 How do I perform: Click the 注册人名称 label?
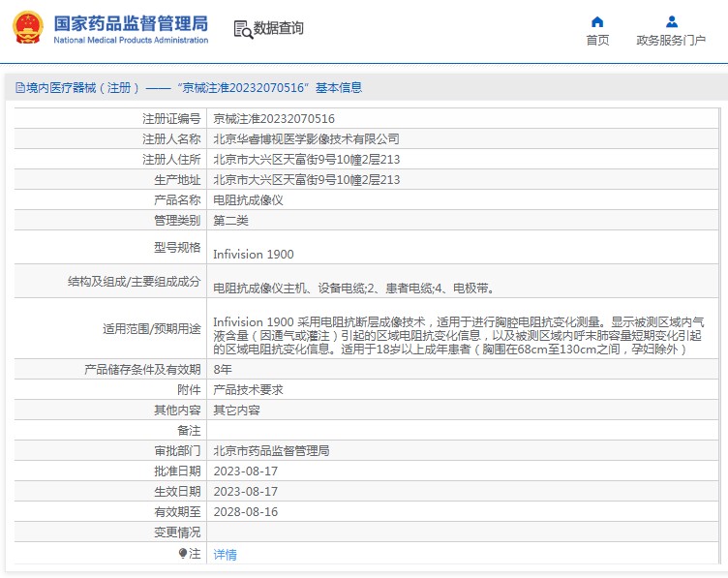[171, 138]
